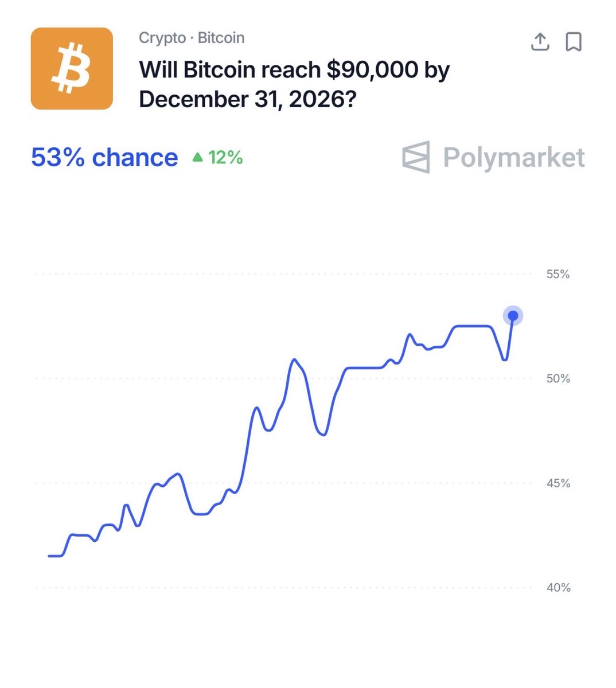Image resolution: width=616 pixels, height=688 pixels.
Task: Open the Bitcoin subcategory link
Action: (x=221, y=38)
